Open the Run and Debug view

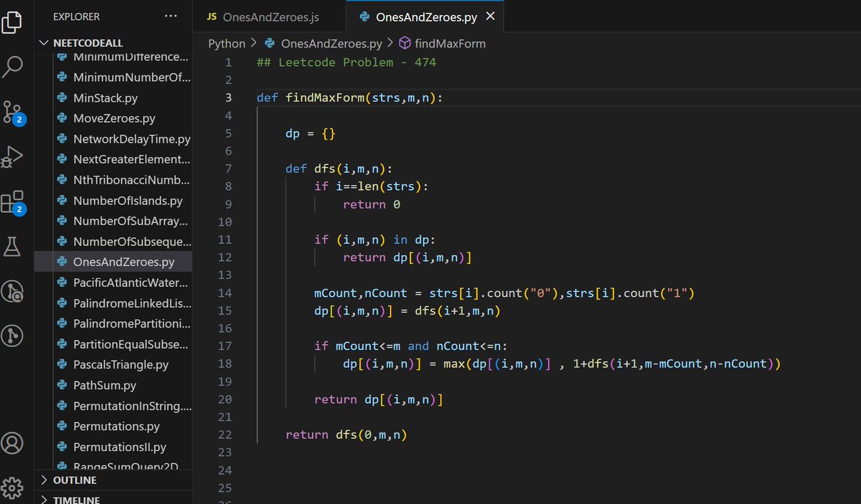tap(12, 156)
